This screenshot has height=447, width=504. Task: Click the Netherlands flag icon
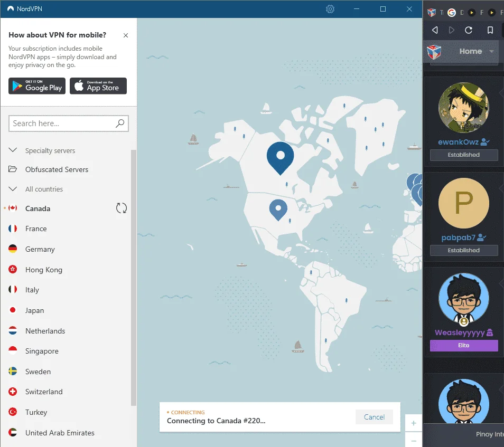click(x=13, y=330)
